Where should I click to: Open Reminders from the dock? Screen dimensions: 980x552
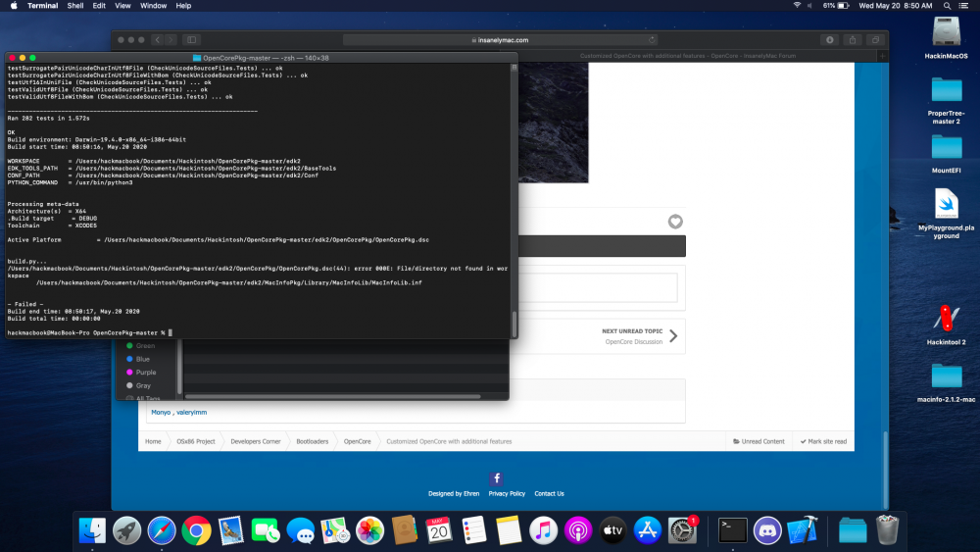[473, 530]
